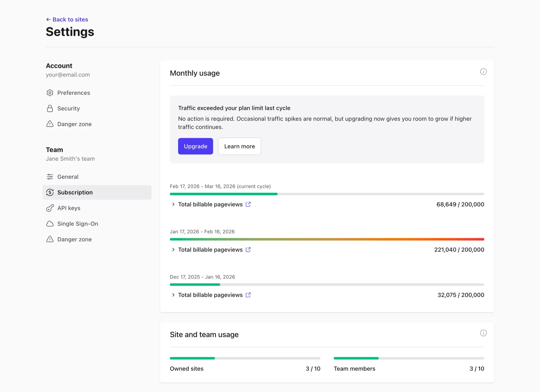
Task: Click the API keys key icon
Action: pos(50,208)
